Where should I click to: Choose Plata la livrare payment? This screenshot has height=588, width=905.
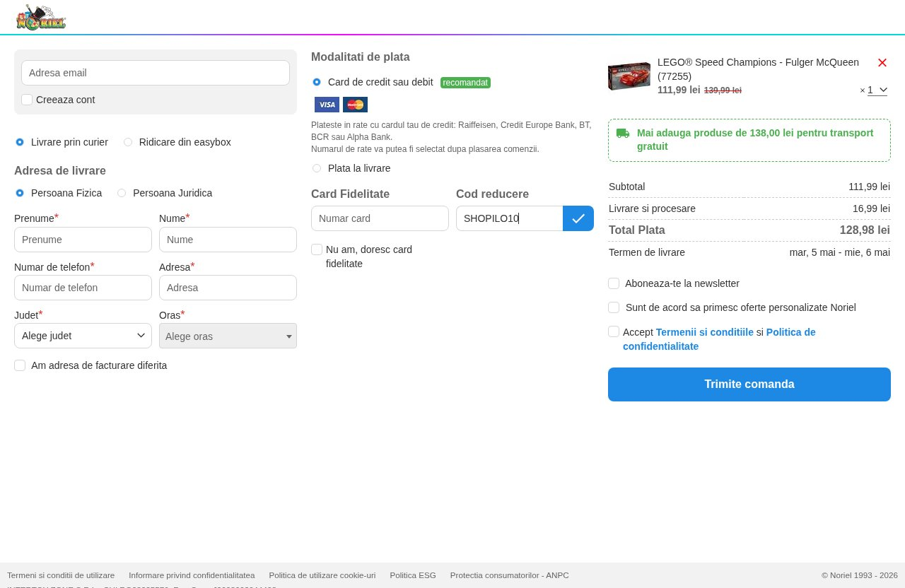[317, 168]
